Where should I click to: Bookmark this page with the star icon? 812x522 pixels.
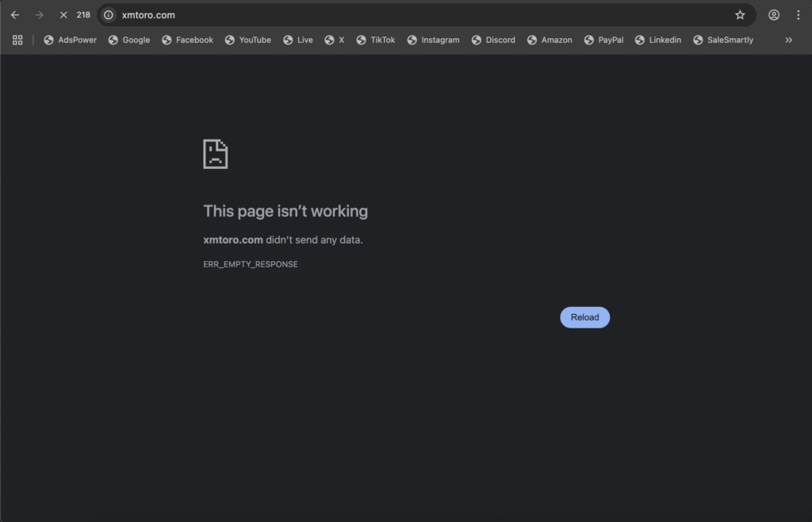(740, 15)
